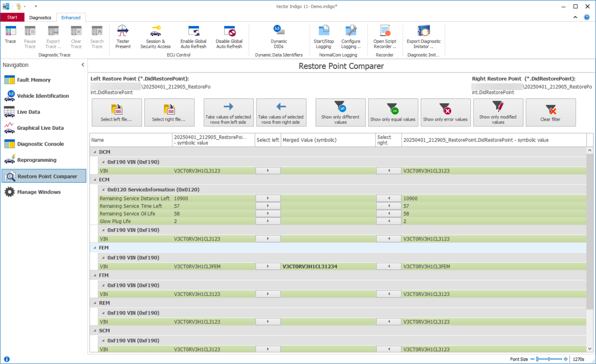Open quick access toolbar dropdown

(36, 6)
